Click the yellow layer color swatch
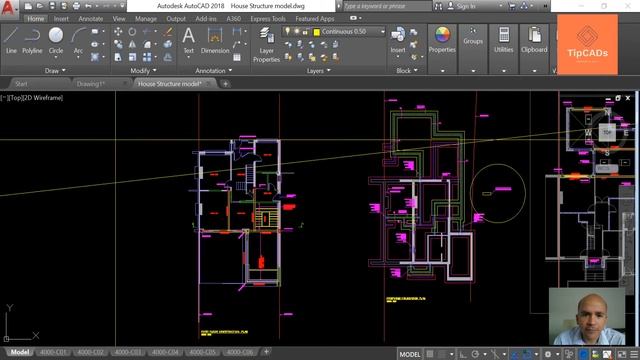This screenshot has height=360, width=640. coord(316,32)
